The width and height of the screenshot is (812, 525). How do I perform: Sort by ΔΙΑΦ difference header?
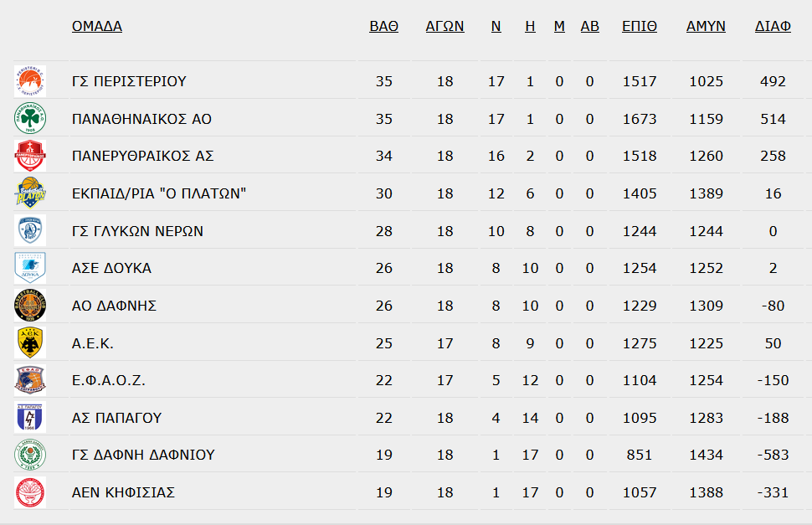coord(773,27)
